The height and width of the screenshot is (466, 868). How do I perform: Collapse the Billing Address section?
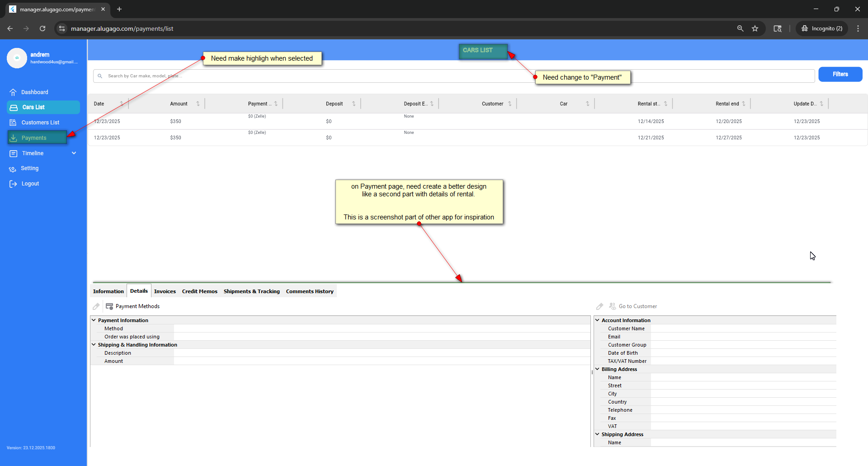pyautogui.click(x=597, y=369)
